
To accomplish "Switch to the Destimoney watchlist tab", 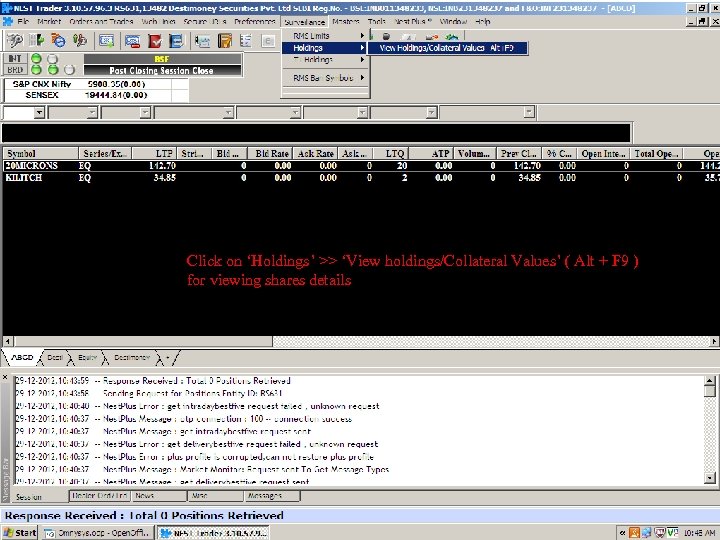I will (132, 357).
